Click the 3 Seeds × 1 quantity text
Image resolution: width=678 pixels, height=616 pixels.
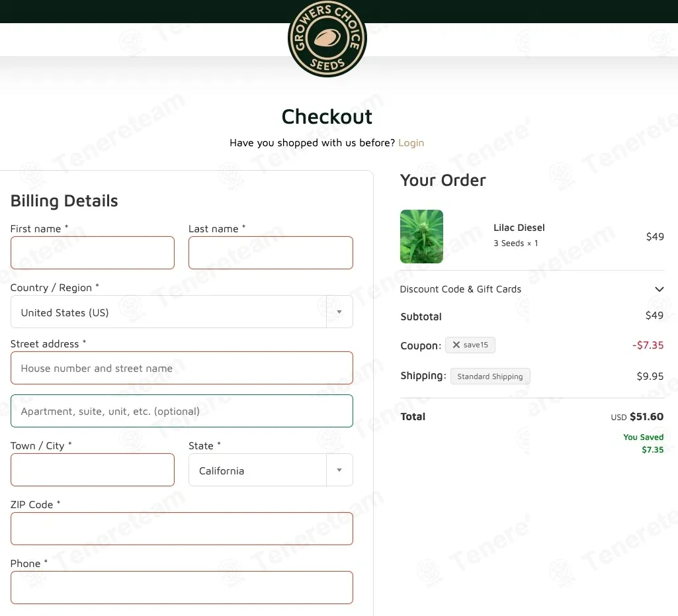(516, 243)
